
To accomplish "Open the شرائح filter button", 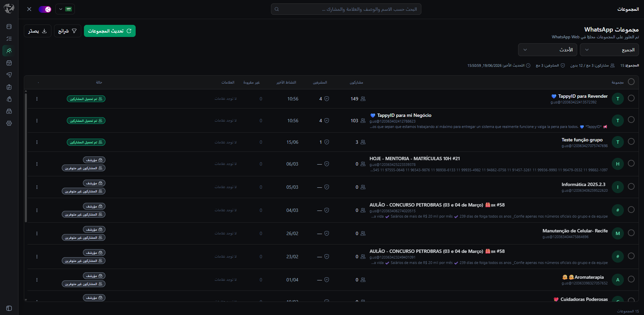I will point(67,31).
